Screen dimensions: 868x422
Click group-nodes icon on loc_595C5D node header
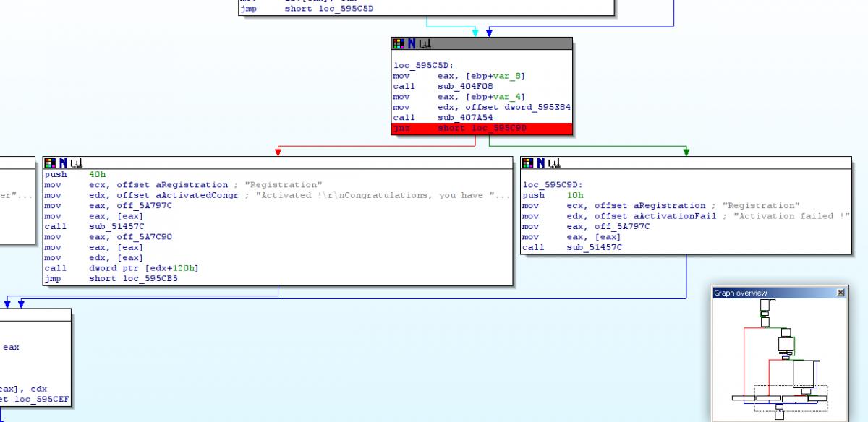425,44
